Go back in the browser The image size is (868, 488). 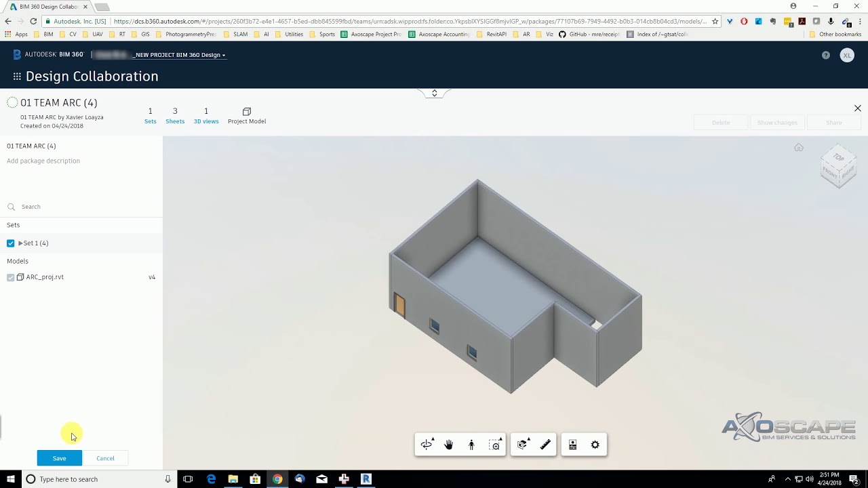[8, 21]
